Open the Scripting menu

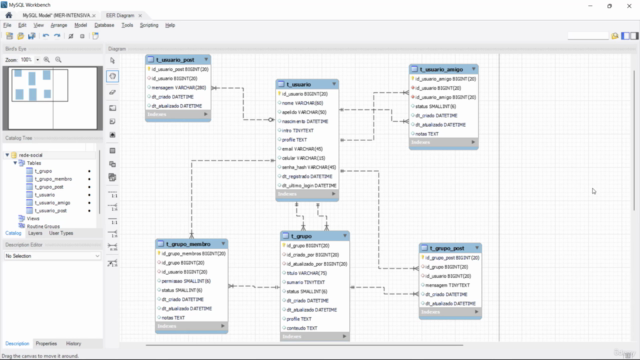coord(149,25)
